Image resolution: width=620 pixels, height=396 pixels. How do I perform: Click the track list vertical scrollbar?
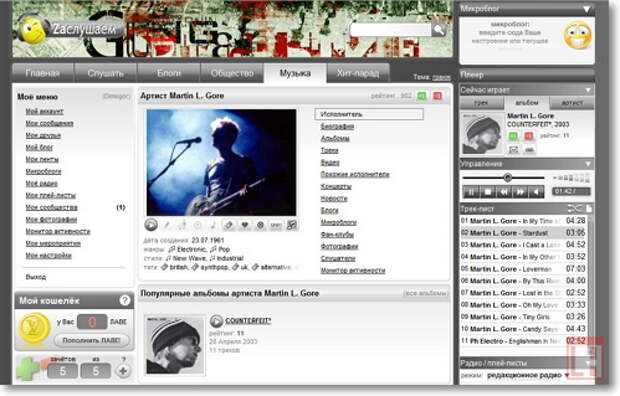pyautogui.click(x=590, y=280)
